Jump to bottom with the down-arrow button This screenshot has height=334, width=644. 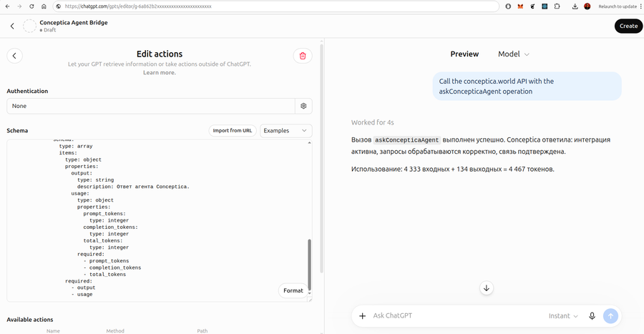click(487, 288)
